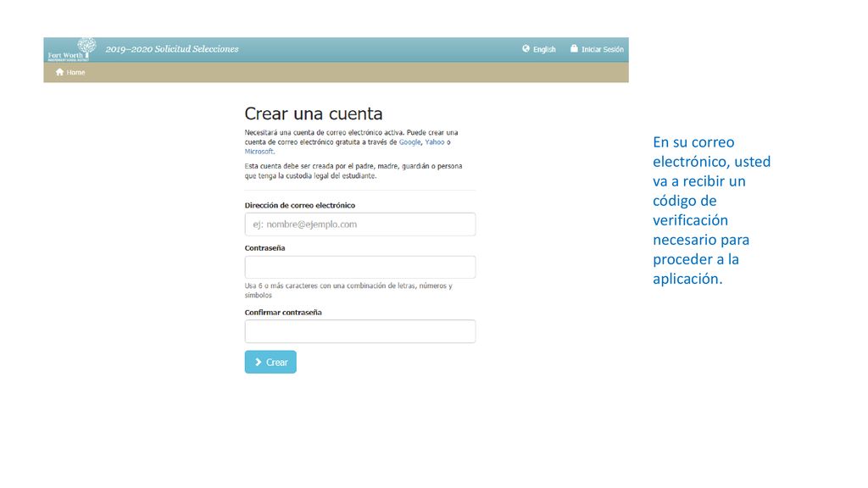Click the blue 'En su correo electrónico' note

coord(711,210)
